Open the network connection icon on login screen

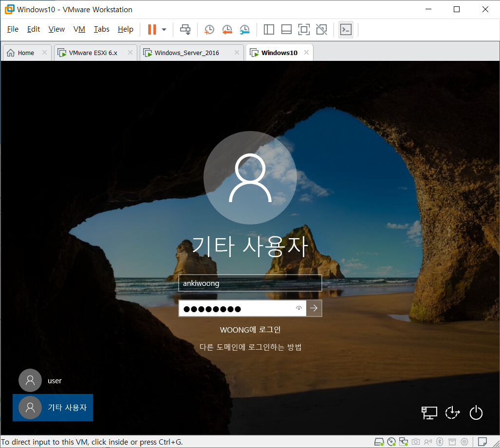point(429,413)
